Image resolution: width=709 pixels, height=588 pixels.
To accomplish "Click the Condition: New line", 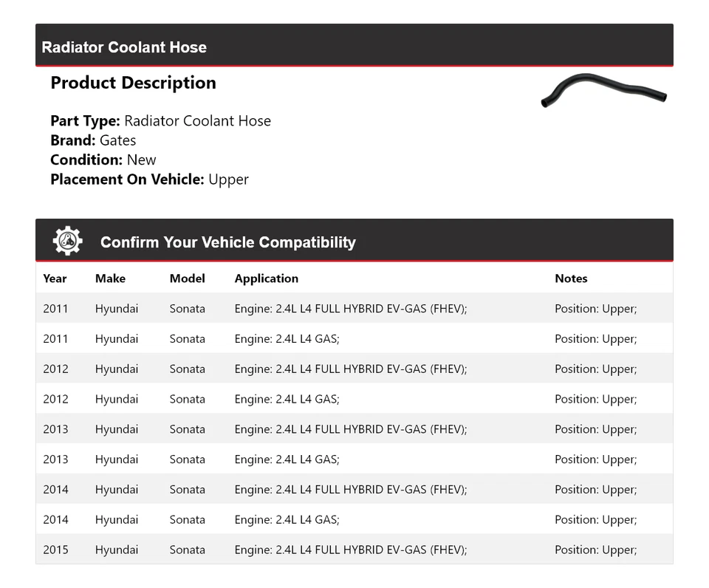I will pyautogui.click(x=103, y=160).
